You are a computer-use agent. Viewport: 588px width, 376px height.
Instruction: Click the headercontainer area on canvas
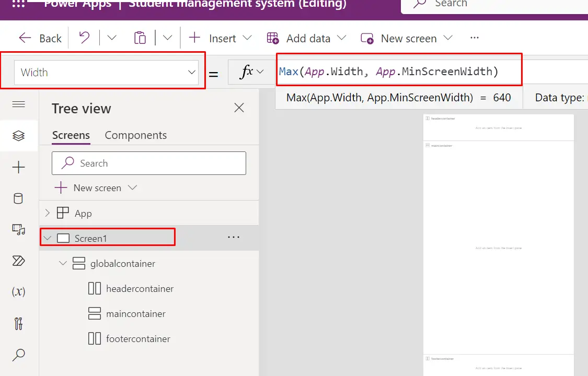click(499, 128)
